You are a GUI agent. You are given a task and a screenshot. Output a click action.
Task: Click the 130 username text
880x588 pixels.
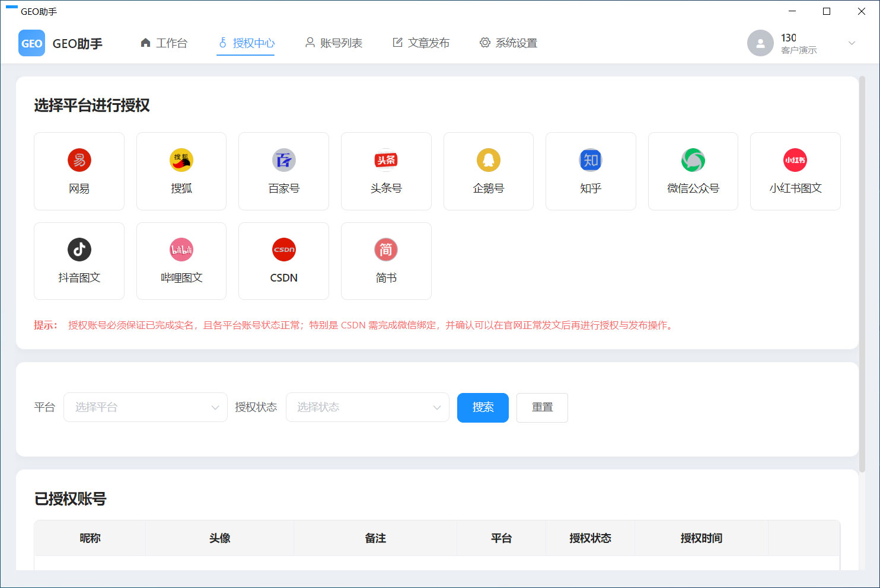789,37
